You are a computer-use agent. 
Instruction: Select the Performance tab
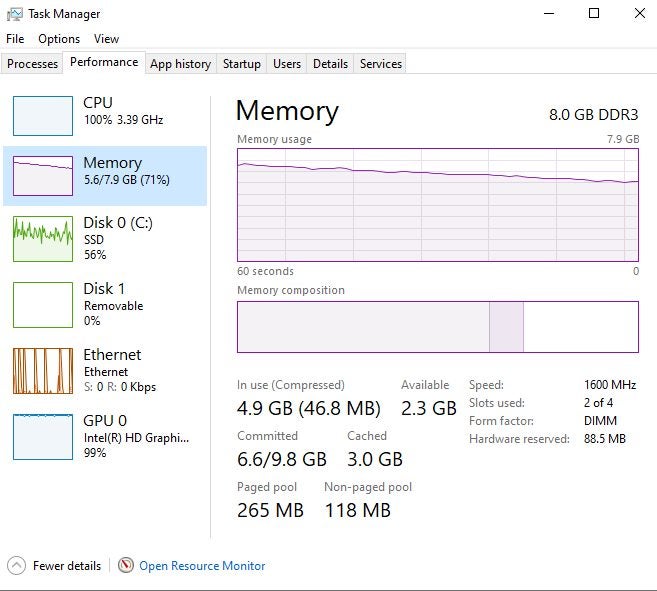[x=104, y=62]
